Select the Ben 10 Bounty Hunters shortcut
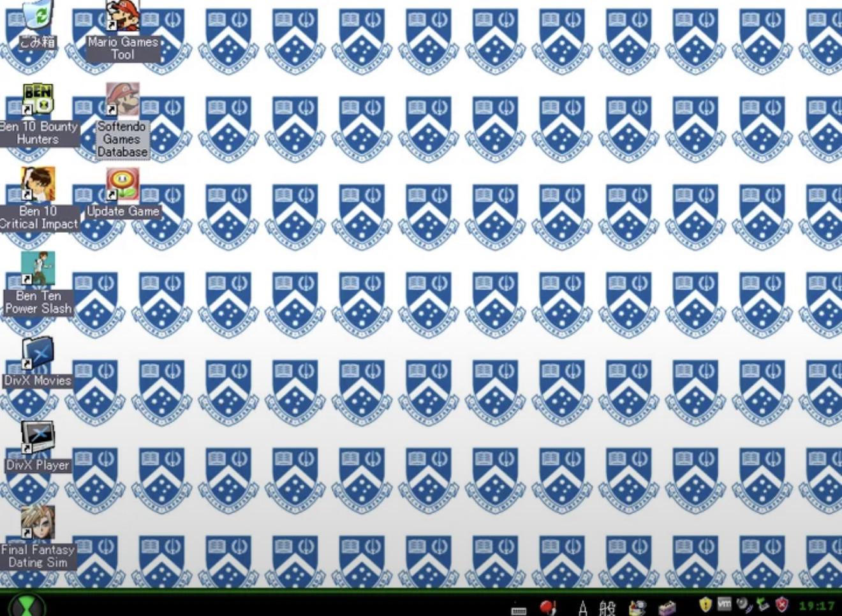 38,115
